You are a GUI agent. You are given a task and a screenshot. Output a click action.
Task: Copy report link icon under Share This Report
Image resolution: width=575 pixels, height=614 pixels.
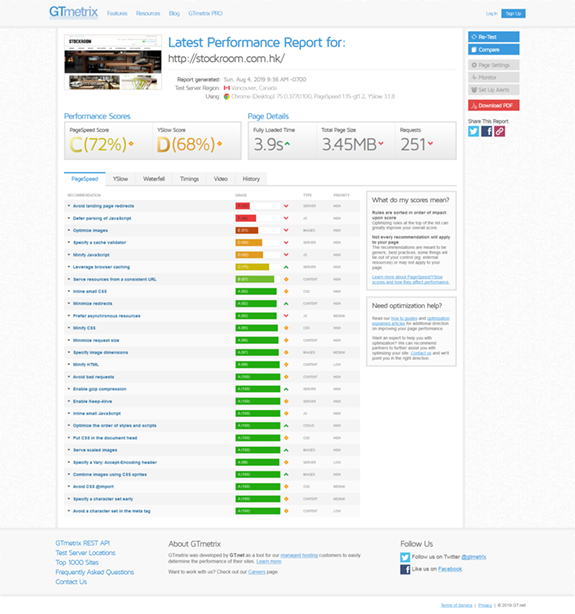pos(499,131)
